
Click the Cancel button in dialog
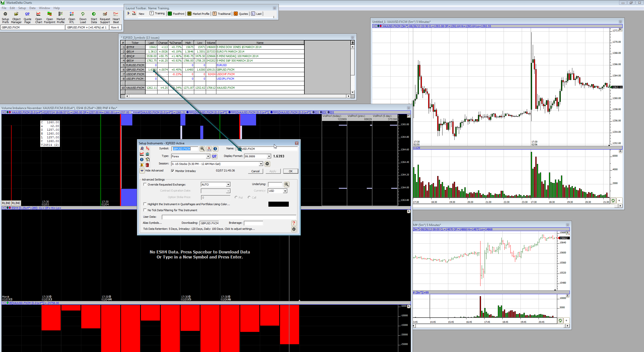(x=255, y=171)
